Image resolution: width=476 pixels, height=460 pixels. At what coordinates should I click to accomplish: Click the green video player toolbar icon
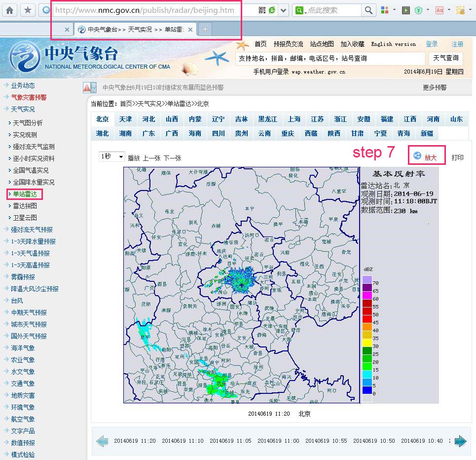coord(406,10)
